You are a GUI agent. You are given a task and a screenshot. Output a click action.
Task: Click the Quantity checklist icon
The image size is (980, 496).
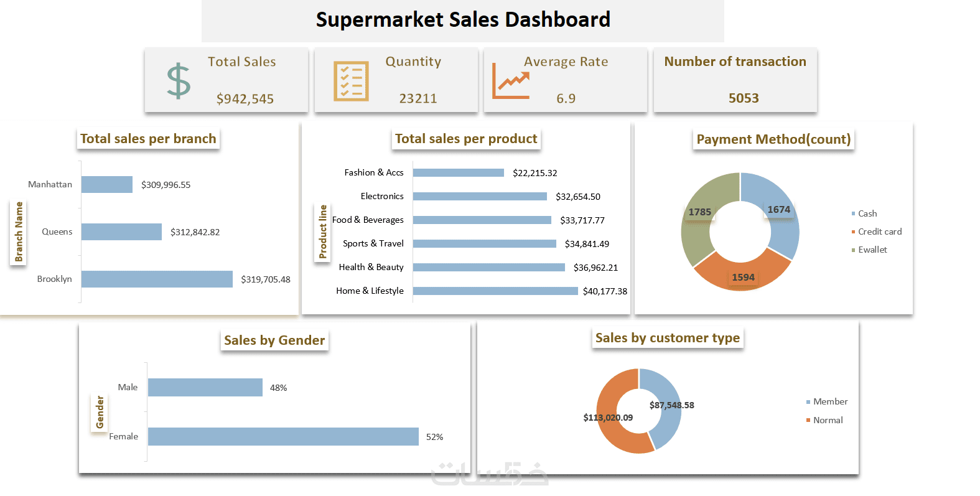[351, 81]
